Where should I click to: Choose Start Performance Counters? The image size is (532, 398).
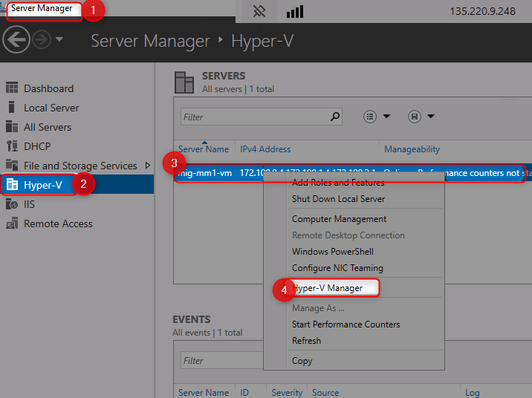(346, 324)
